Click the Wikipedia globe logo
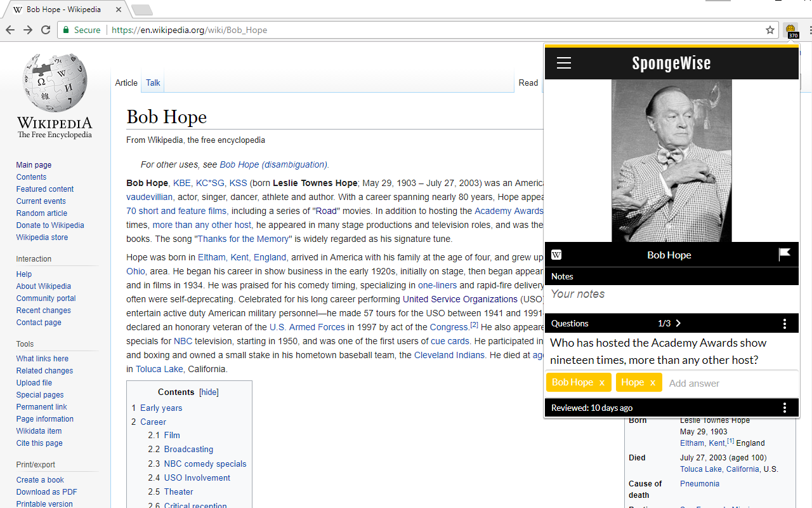The image size is (812, 508). point(55,83)
